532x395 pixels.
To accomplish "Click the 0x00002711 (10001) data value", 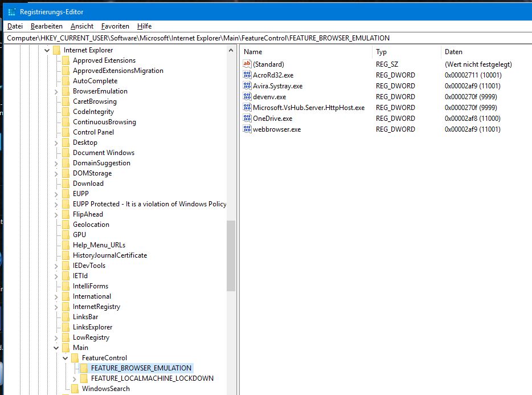I will click(x=473, y=75).
